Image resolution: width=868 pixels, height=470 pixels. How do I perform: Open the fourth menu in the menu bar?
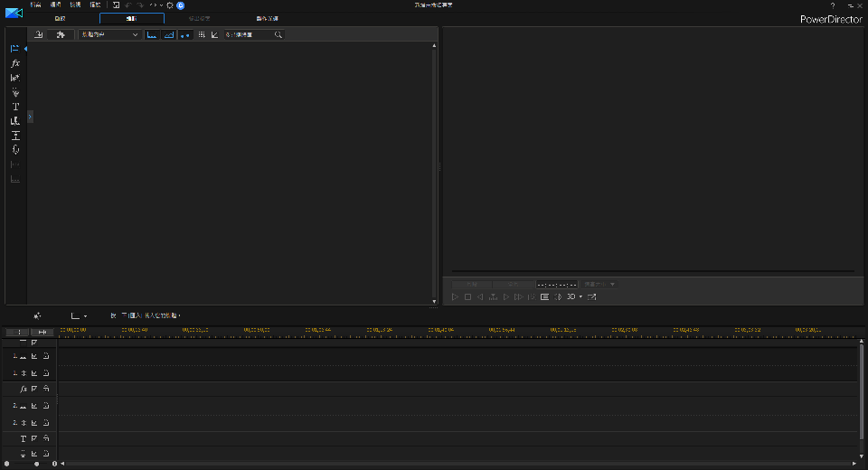point(95,5)
